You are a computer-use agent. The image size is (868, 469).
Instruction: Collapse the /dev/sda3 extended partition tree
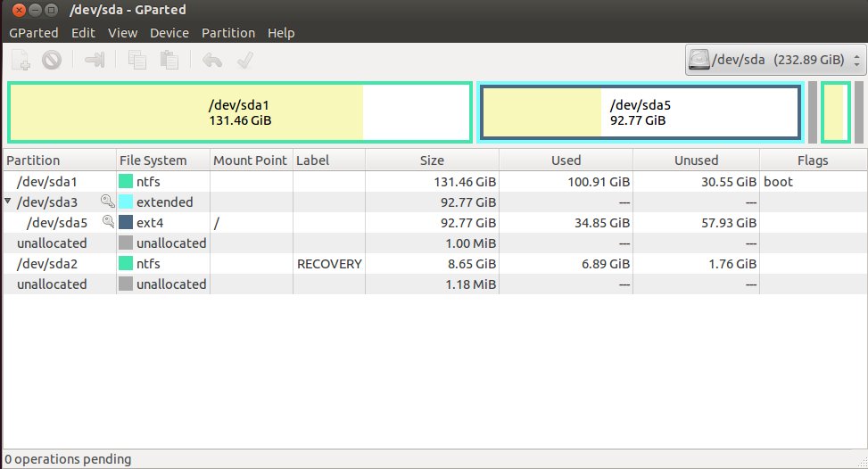tap(8, 202)
